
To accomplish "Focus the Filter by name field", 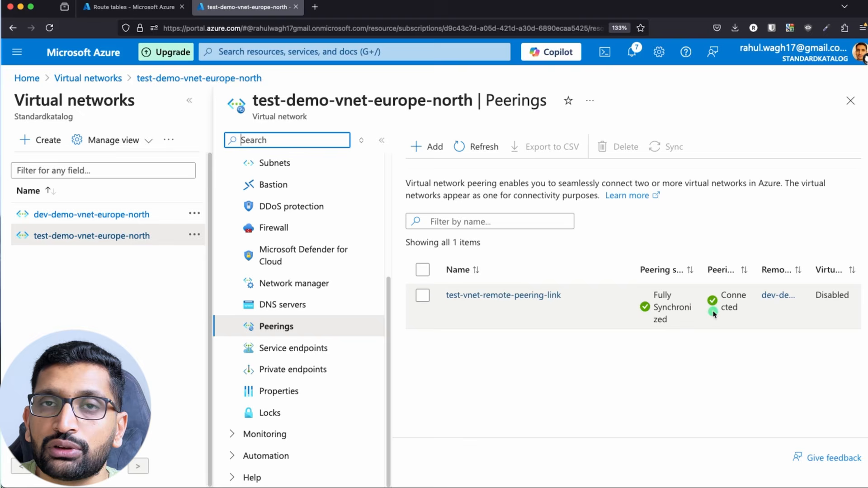I will [x=490, y=221].
